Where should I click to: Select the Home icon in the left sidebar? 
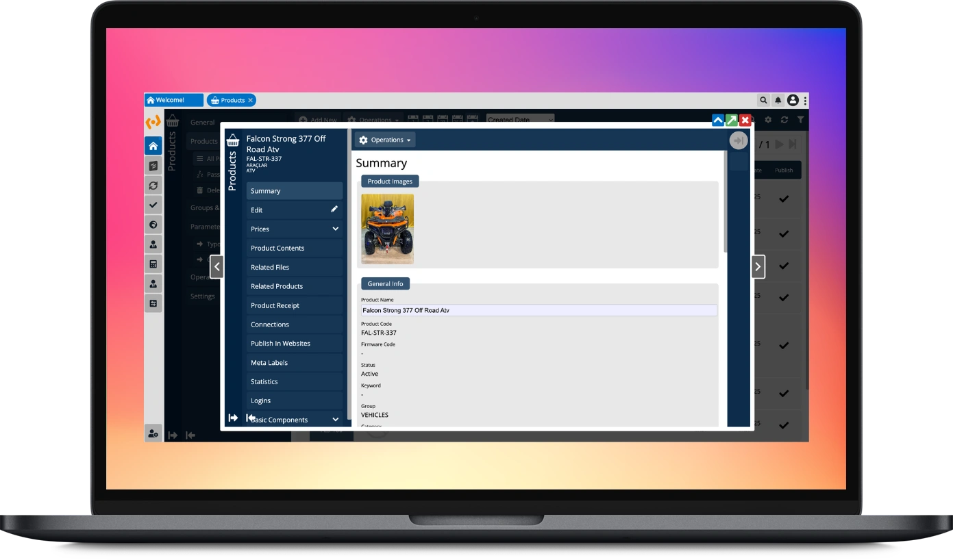coord(153,146)
